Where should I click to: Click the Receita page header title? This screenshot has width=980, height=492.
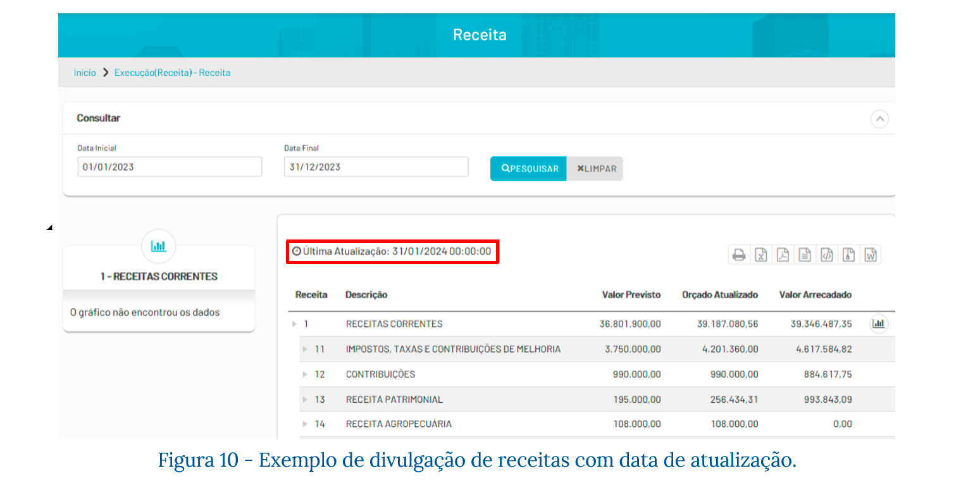tap(480, 35)
